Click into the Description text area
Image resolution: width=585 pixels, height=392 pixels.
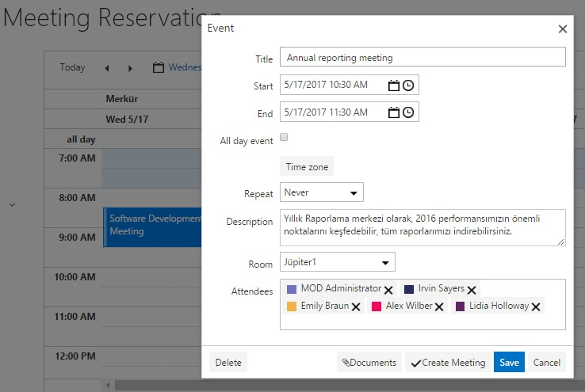pos(422,227)
